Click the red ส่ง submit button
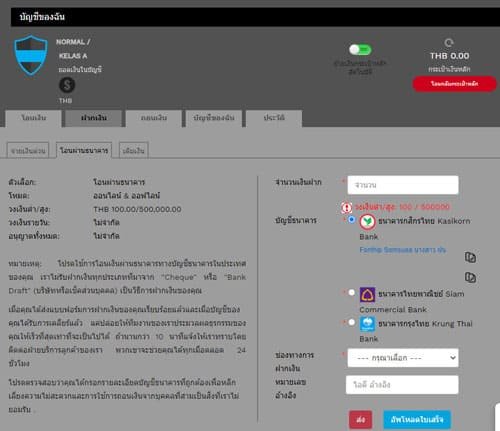This screenshot has width=500, height=431. point(361,419)
